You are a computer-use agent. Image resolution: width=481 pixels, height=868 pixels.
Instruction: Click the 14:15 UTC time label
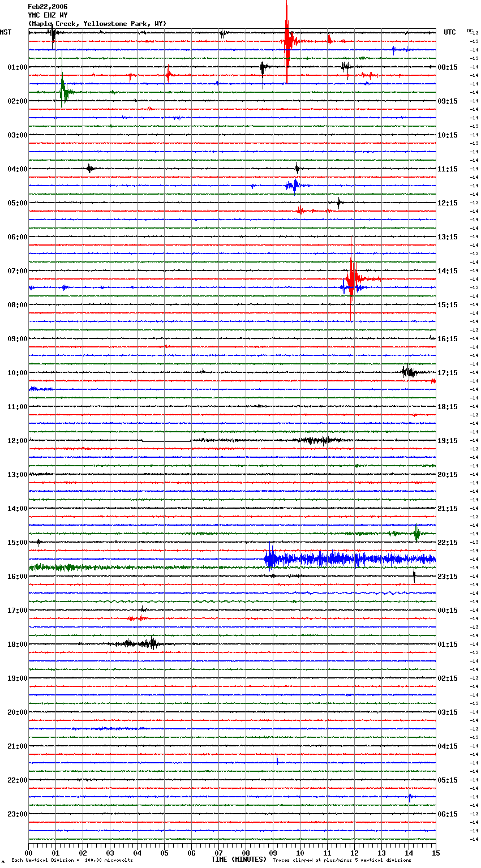pos(448,271)
